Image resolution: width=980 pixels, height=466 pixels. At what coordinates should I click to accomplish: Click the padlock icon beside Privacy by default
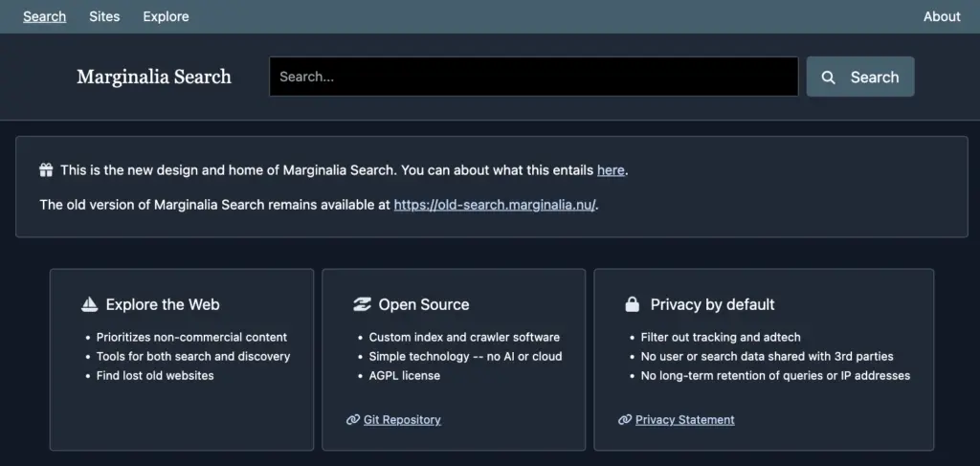point(633,304)
